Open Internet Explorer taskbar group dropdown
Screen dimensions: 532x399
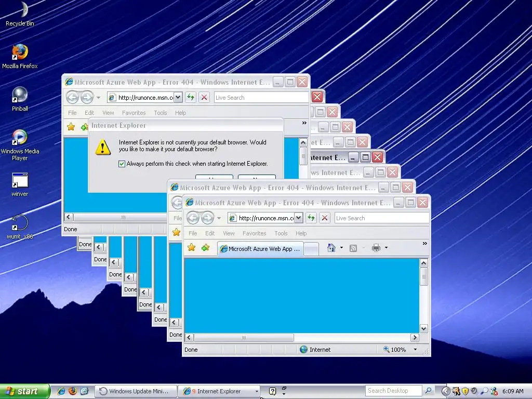tap(257, 391)
